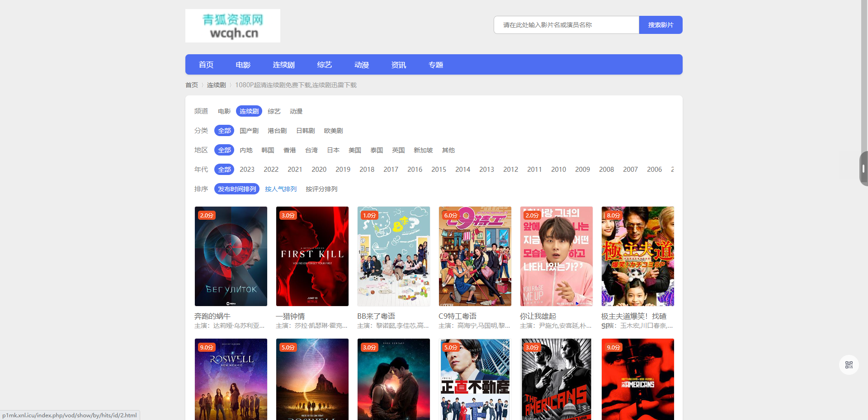The width and height of the screenshot is (868, 420).
Task: Filter region by 韩国
Action: coord(268,150)
